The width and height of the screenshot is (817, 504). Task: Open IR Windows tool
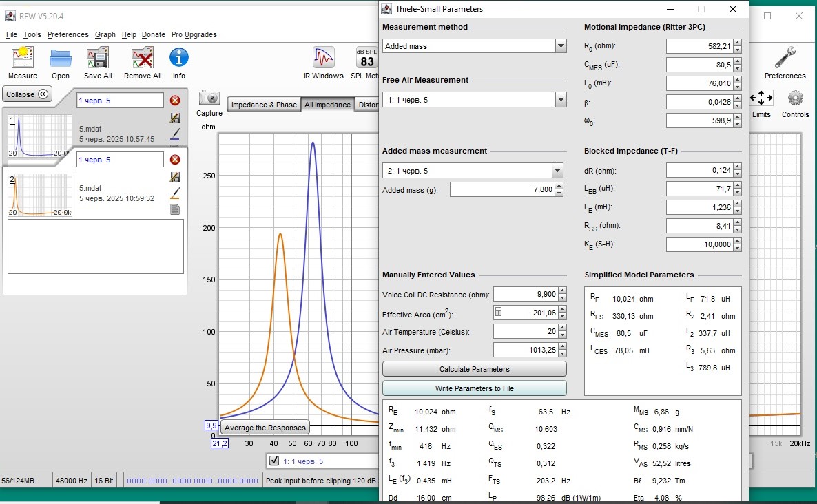click(324, 59)
